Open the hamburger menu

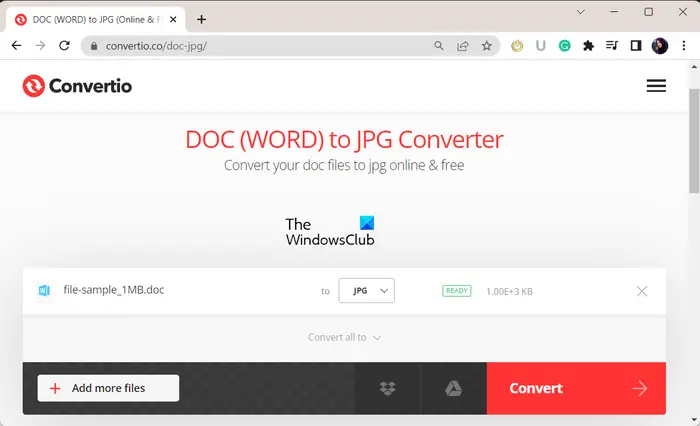tap(656, 86)
